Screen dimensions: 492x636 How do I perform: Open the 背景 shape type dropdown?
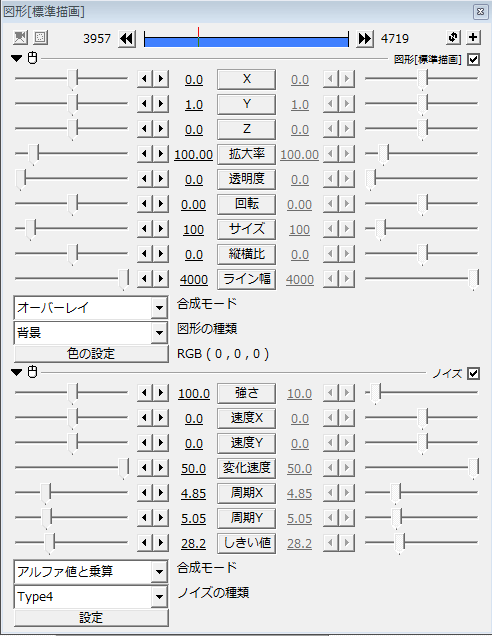point(91,333)
